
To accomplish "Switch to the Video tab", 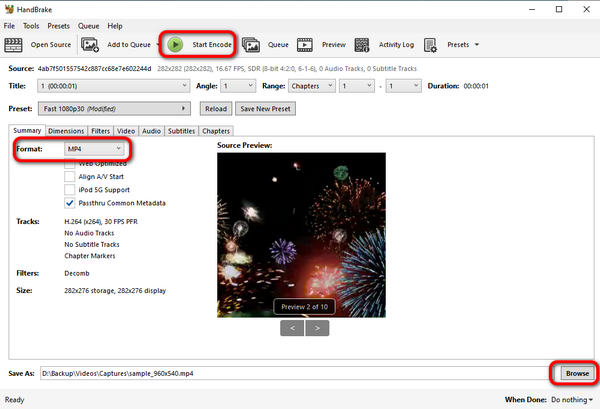I will 126,131.
